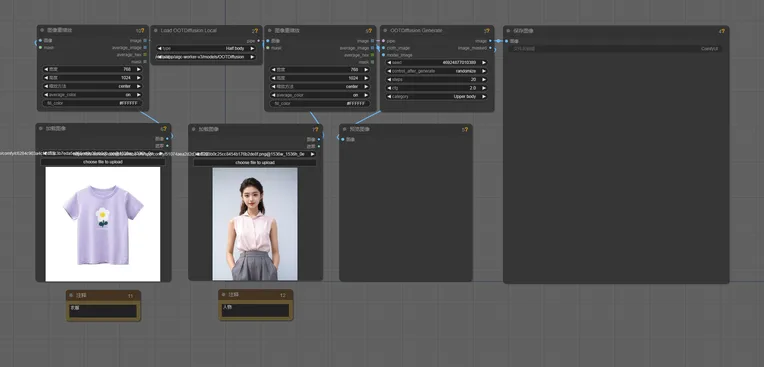Click mask input socket on leftmost 图像重缩放 node
Viewport: 764px width, 367px height.
40,48
